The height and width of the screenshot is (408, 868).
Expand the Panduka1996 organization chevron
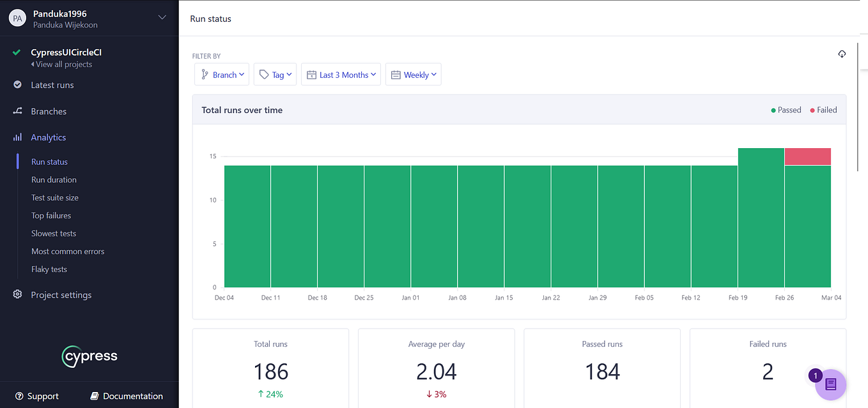[x=162, y=18]
